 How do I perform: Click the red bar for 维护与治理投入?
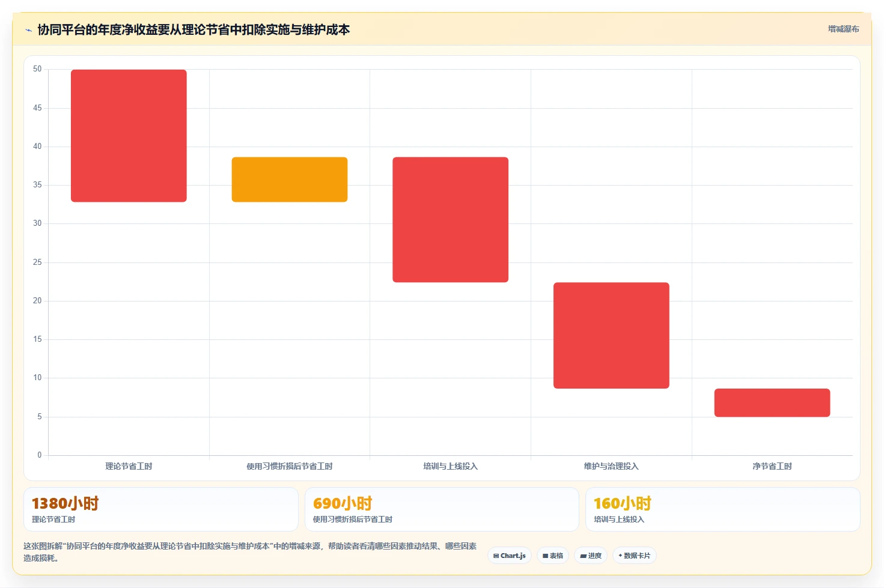611,335
